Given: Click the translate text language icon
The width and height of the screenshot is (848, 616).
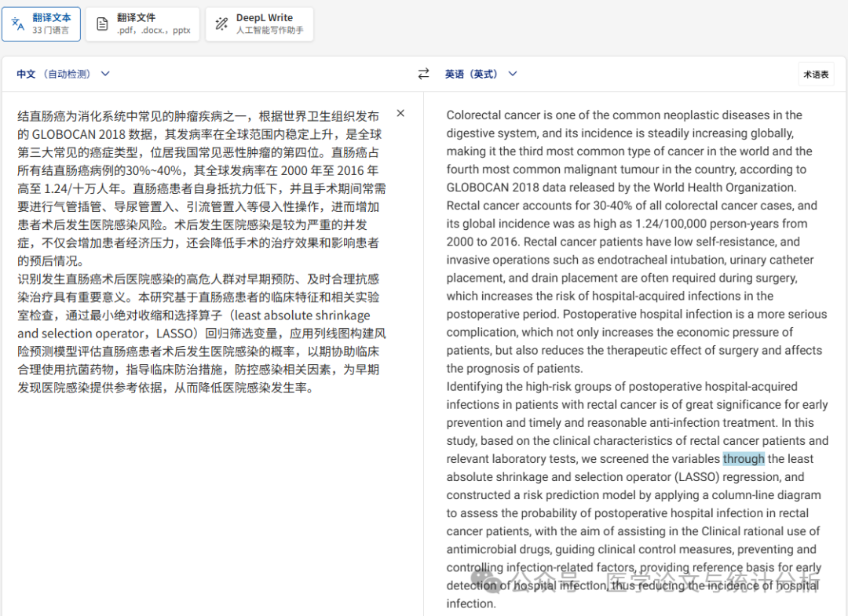Looking at the screenshot, I should 18,24.
